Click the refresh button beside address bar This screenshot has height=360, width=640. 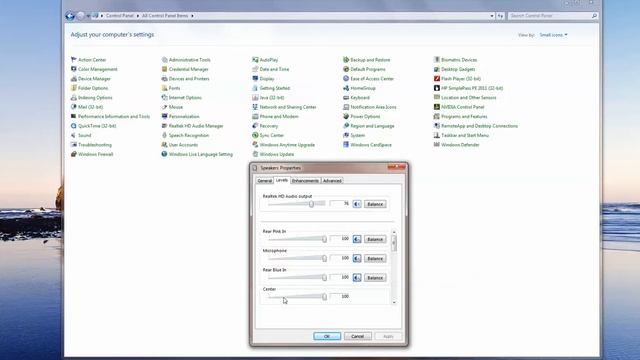[500, 16]
